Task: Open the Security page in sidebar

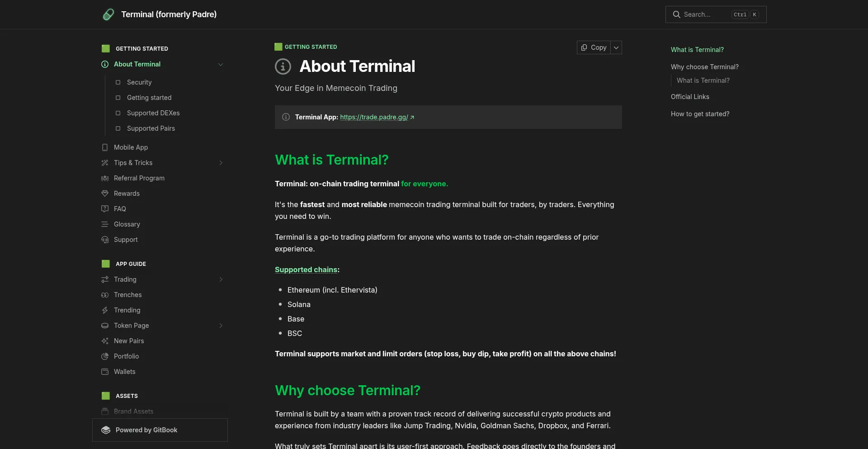Action: pyautogui.click(x=139, y=82)
